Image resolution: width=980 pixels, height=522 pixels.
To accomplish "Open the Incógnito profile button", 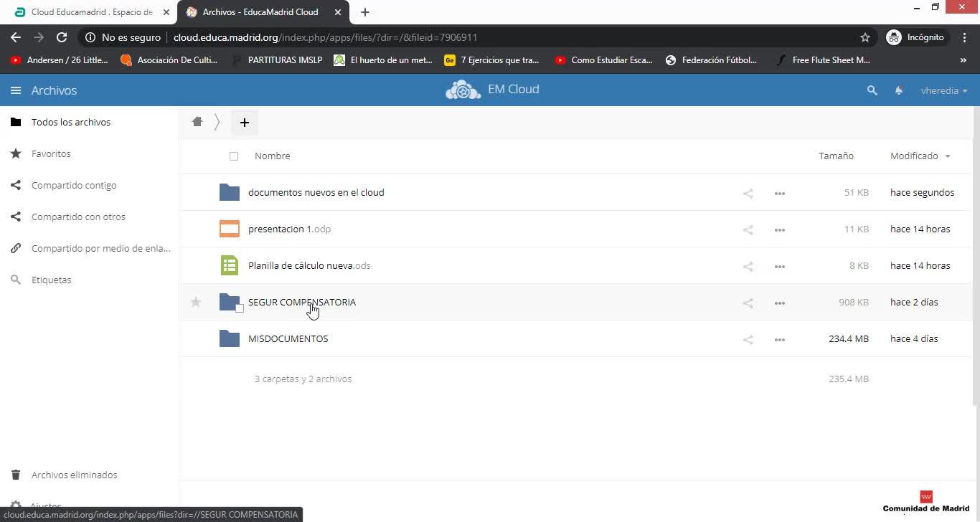I will pos(917,37).
